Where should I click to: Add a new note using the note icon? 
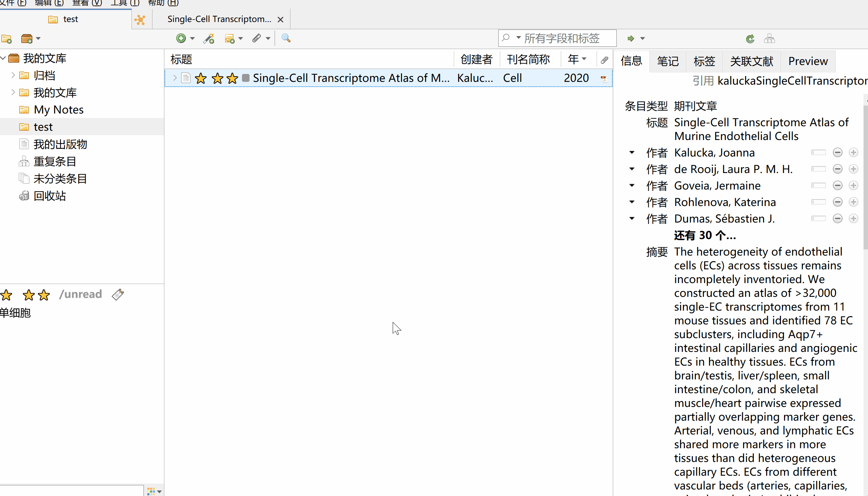[x=231, y=38]
